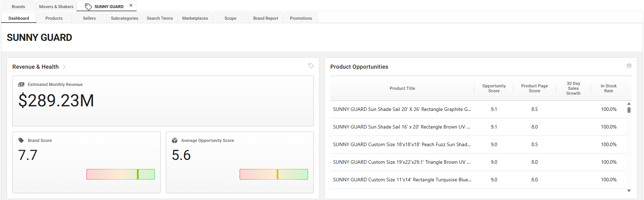The height and width of the screenshot is (200, 644).
Task: Click 100.0% in stock rate of Turquoise row
Action: [x=609, y=180]
